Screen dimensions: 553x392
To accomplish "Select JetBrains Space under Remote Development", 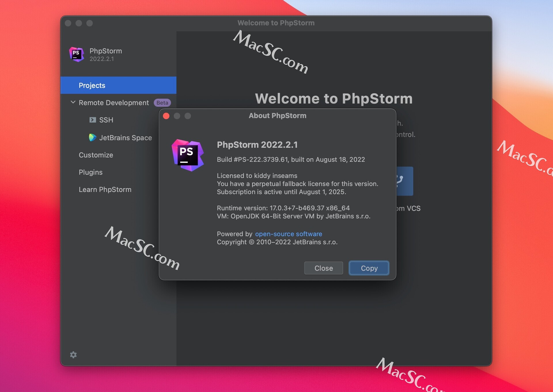I will point(125,138).
